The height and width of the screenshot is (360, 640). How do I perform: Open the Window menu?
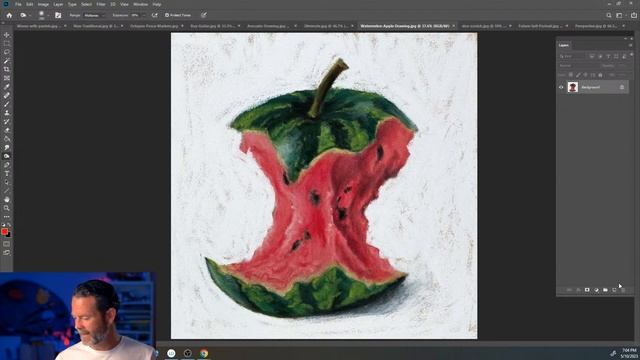[x=140, y=4]
